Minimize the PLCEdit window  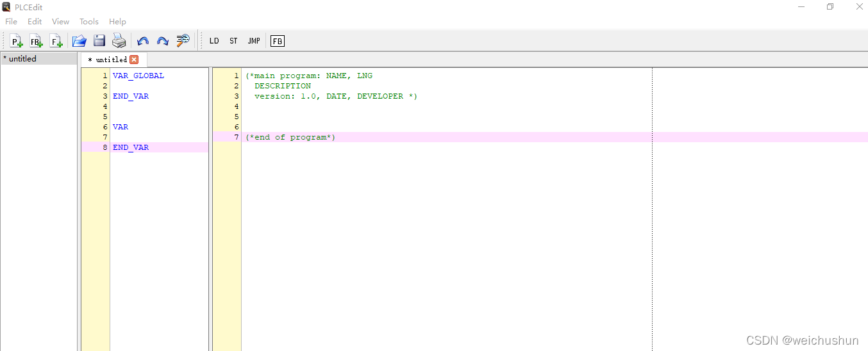click(801, 7)
